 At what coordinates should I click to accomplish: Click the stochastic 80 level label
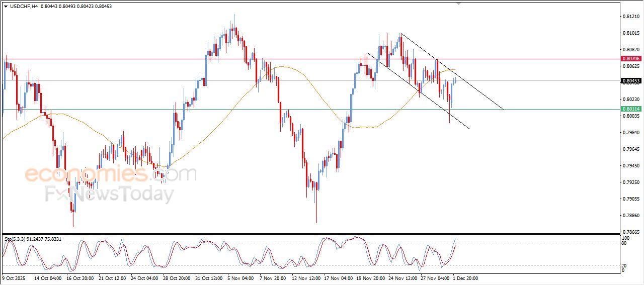625,243
